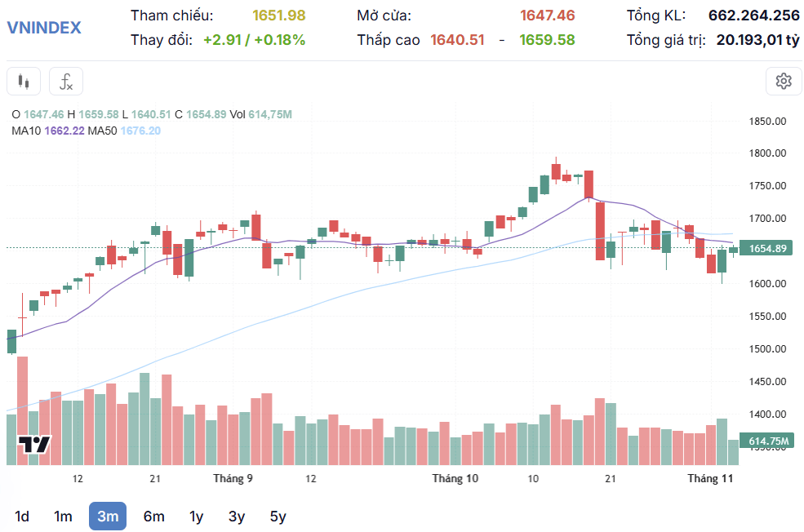Show the 5y chart range
This screenshot has height=532, width=804.
click(278, 516)
